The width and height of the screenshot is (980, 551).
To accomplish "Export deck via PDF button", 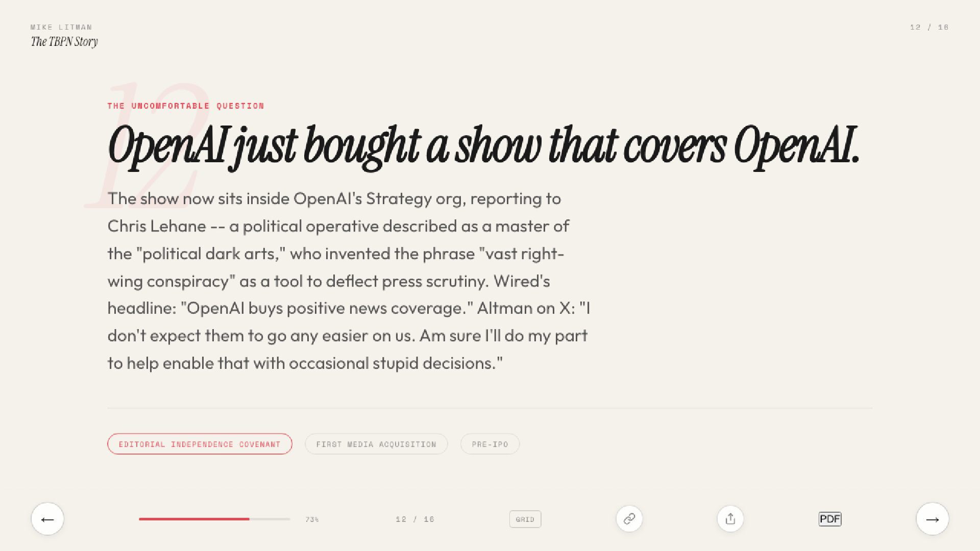I will coord(830,519).
